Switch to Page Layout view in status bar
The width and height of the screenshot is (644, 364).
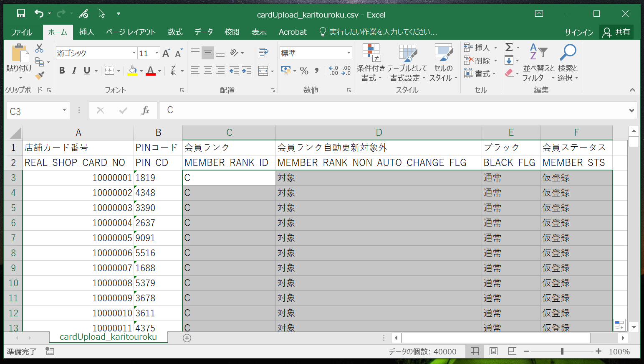pyautogui.click(x=493, y=351)
